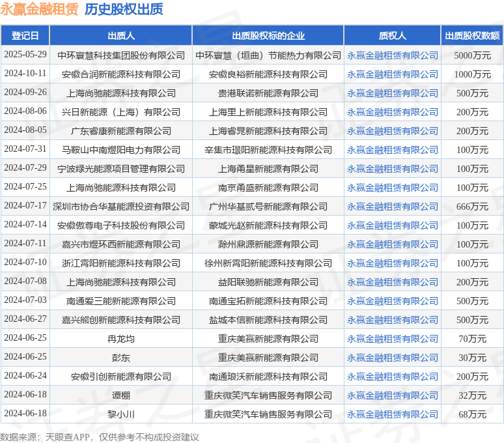Select 马鞍山中南煜阳电力有限公司 cell
Viewport: 504px width, 443px height.
click(x=121, y=150)
